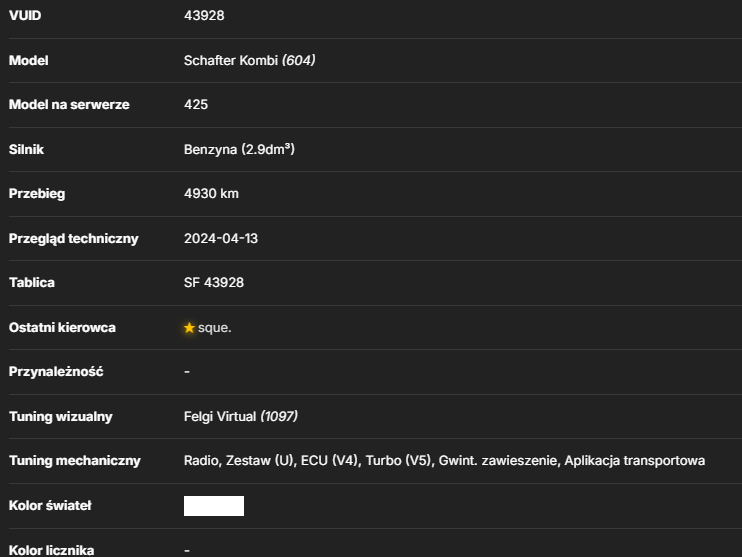Image resolution: width=742 pixels, height=557 pixels.
Task: Select the dash value beside Przynależność
Action: pos(187,372)
